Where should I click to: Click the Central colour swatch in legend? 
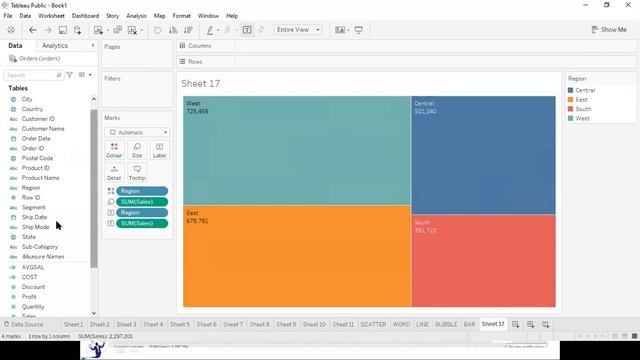click(x=571, y=90)
